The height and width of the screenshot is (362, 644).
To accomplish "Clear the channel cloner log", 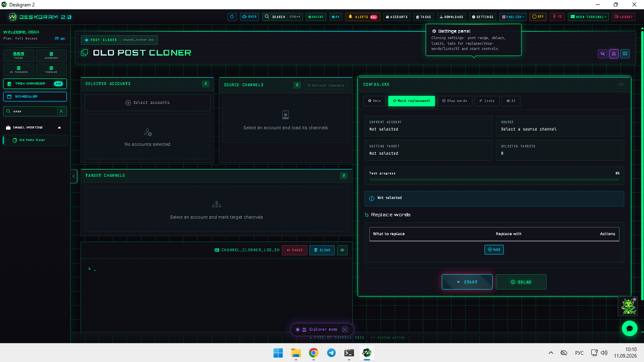I will click(322, 250).
